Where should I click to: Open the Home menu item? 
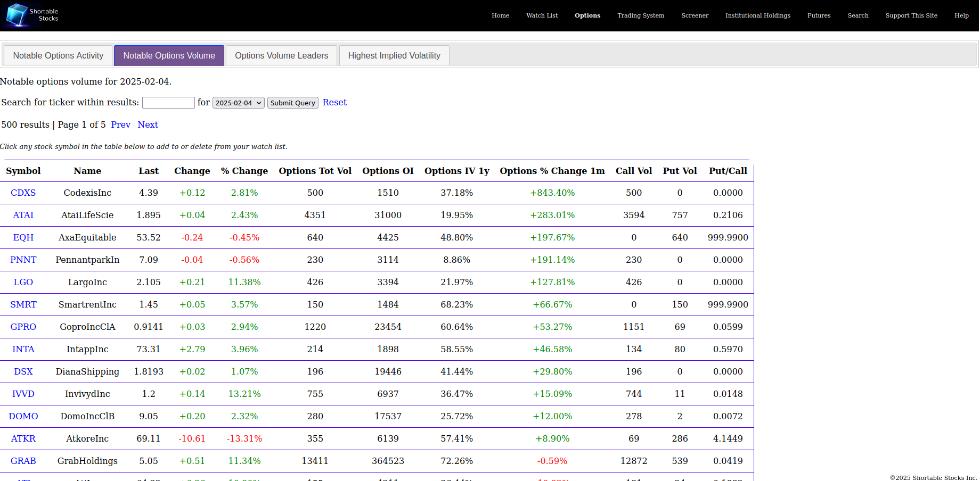[500, 15]
